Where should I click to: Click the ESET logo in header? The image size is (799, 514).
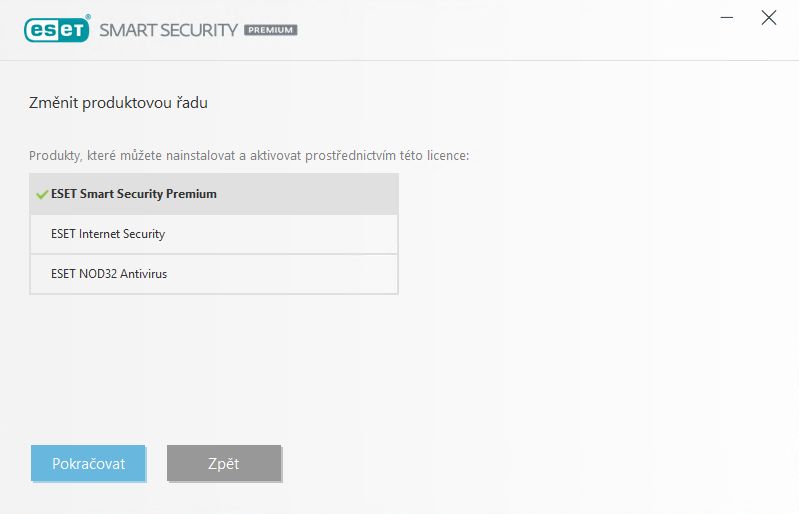[57, 30]
